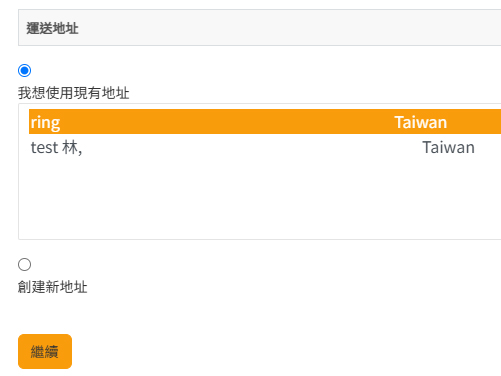Select the 我想使用現有地址 radio button
The width and height of the screenshot is (501, 376).
(24, 70)
